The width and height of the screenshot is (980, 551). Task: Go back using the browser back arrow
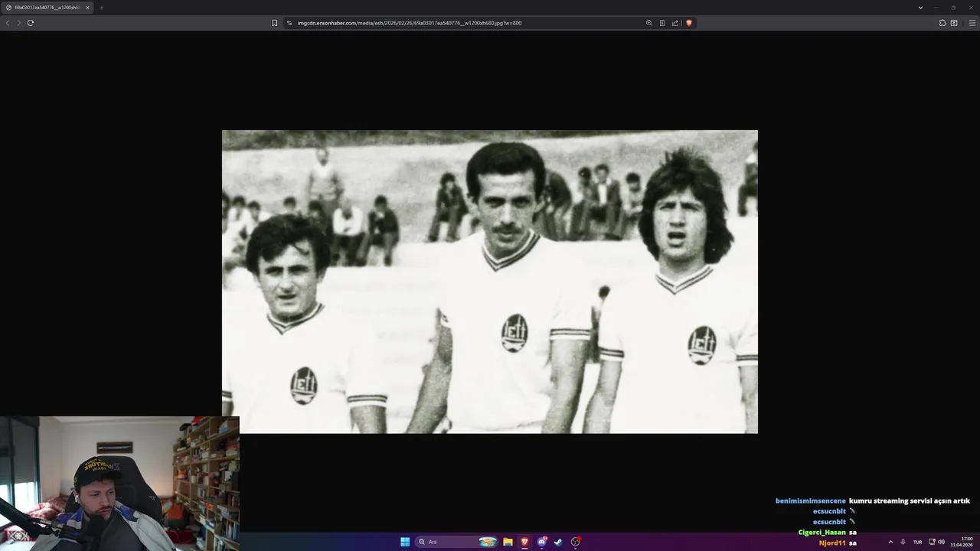click(x=8, y=23)
